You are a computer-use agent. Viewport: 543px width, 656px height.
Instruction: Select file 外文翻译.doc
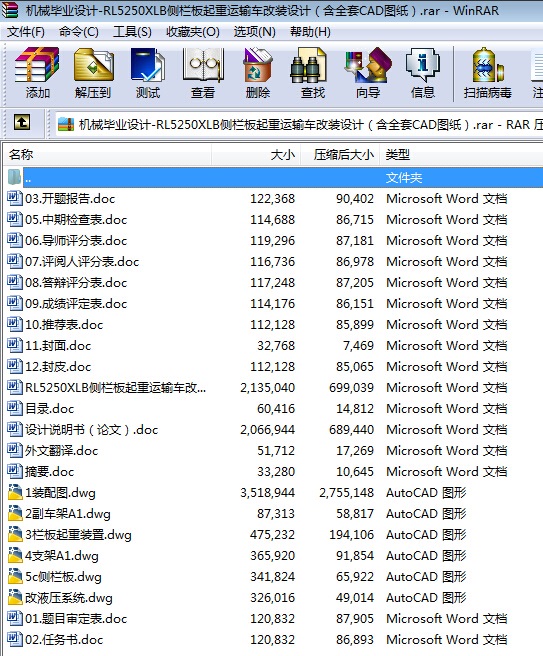coord(61,451)
